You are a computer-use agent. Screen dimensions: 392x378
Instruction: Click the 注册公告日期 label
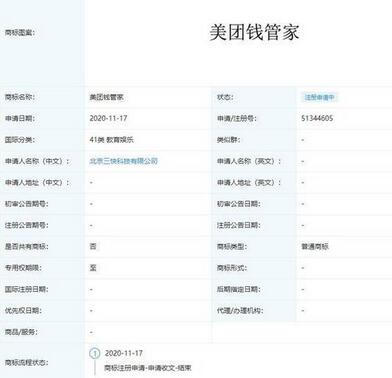pos(238,225)
